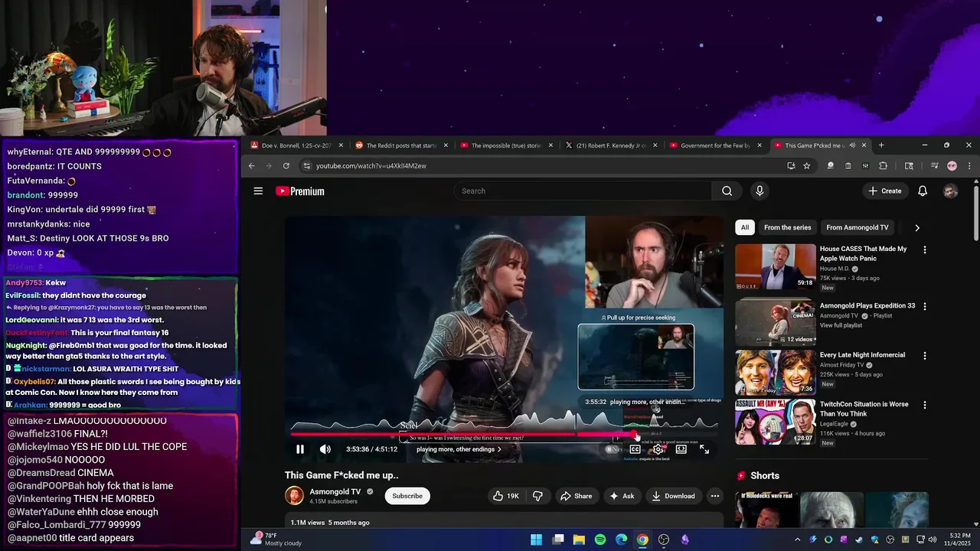
Task: Open the Asmongold TV channel avatar
Action: (x=294, y=496)
